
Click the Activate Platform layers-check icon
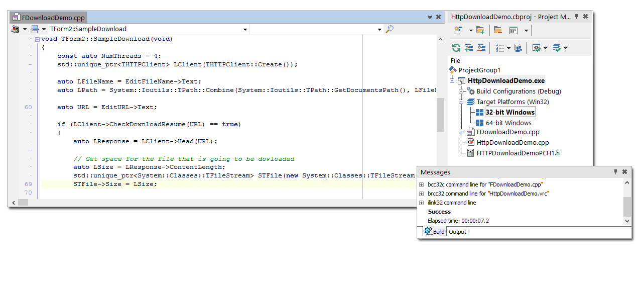556,48
